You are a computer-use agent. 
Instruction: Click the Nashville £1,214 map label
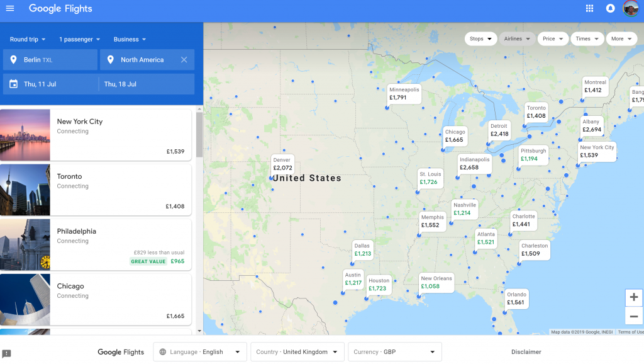pyautogui.click(x=465, y=209)
